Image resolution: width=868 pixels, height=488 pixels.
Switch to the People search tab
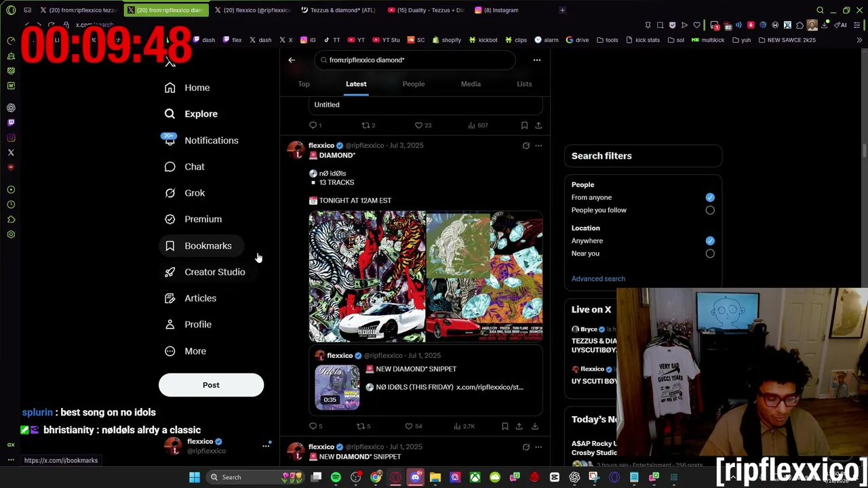pos(414,84)
